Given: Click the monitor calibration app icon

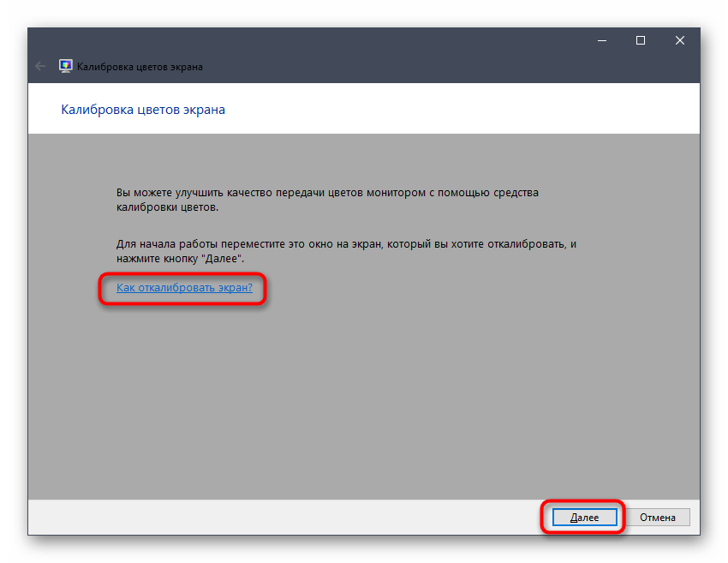Looking at the screenshot, I should point(65,66).
